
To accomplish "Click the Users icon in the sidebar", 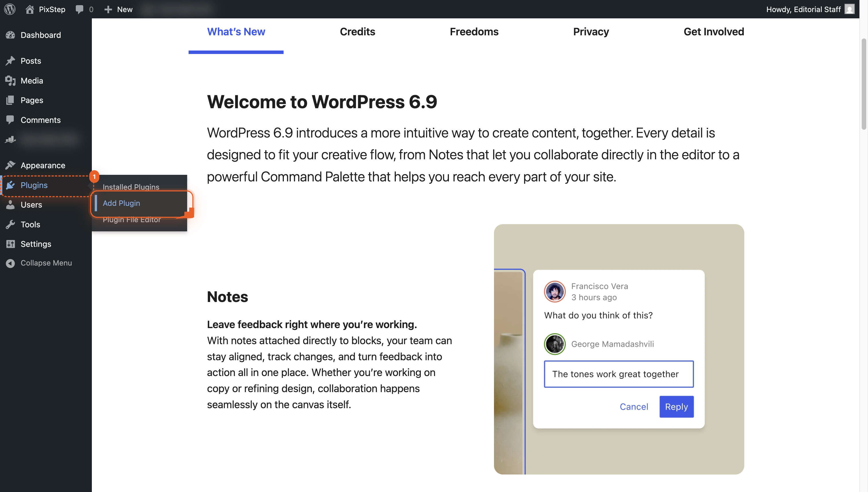I will [x=10, y=205].
